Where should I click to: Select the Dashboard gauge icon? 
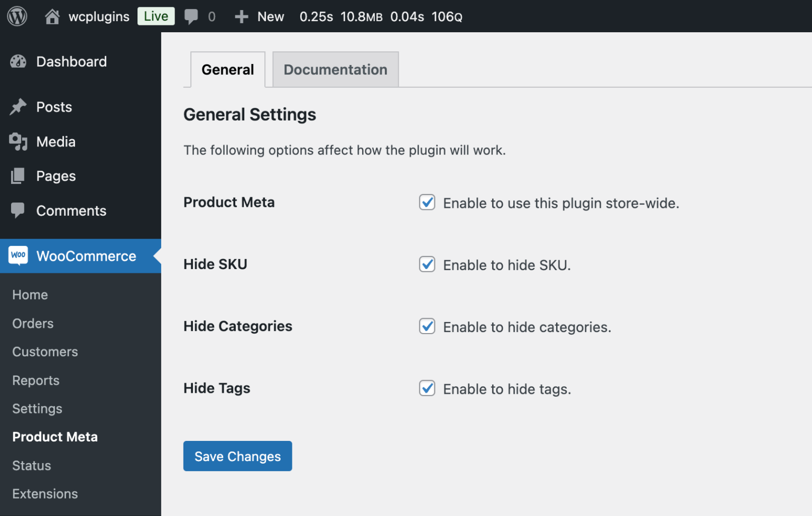click(18, 62)
